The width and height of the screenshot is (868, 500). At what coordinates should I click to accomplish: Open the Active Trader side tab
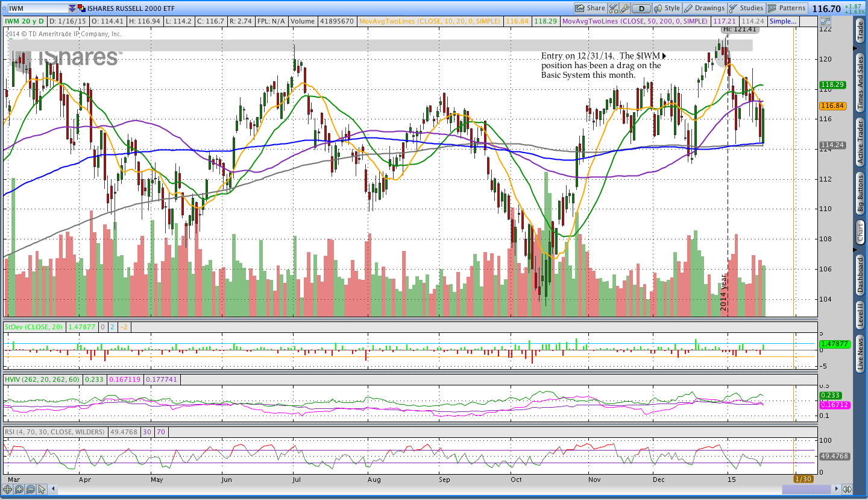coord(860,142)
